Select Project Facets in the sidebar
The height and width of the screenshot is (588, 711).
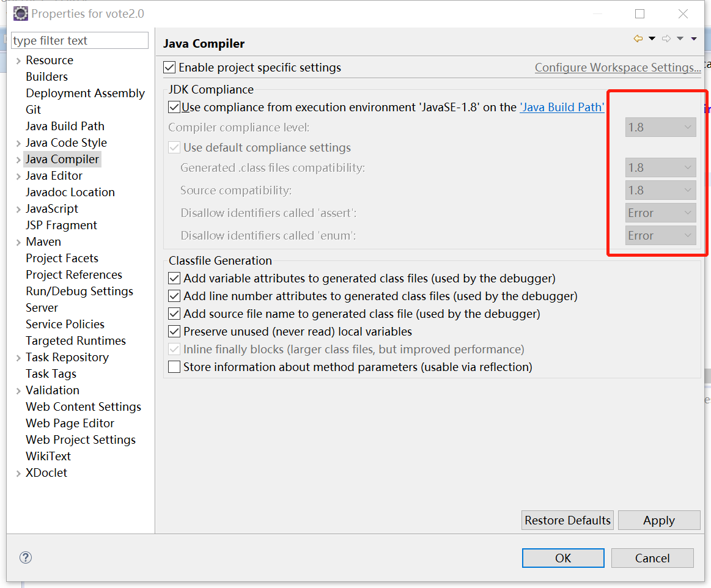62,258
